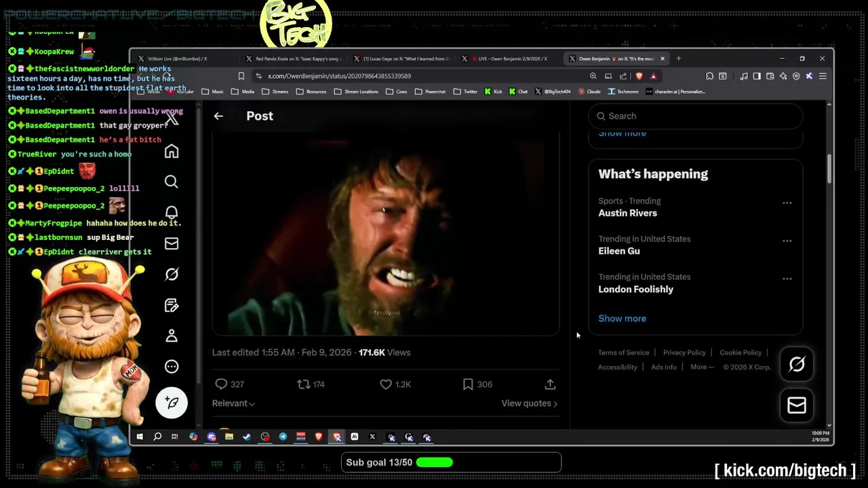Bookmark this page in address bar
The image size is (868, 488).
(241, 76)
